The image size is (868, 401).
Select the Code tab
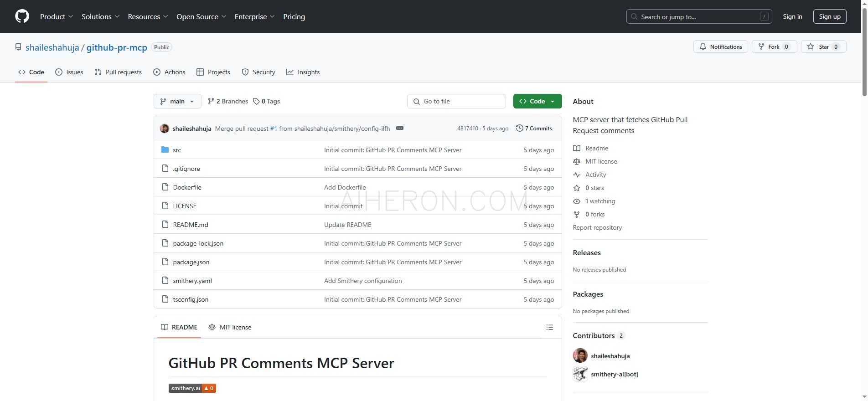click(31, 72)
